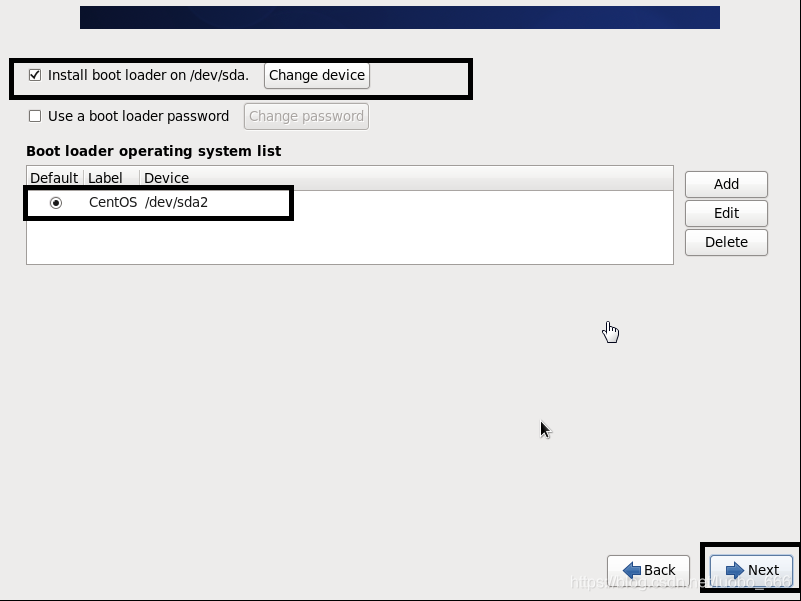This screenshot has width=801, height=601.
Task: Click the blue right arrow icon on Next
Action: pyautogui.click(x=735, y=570)
